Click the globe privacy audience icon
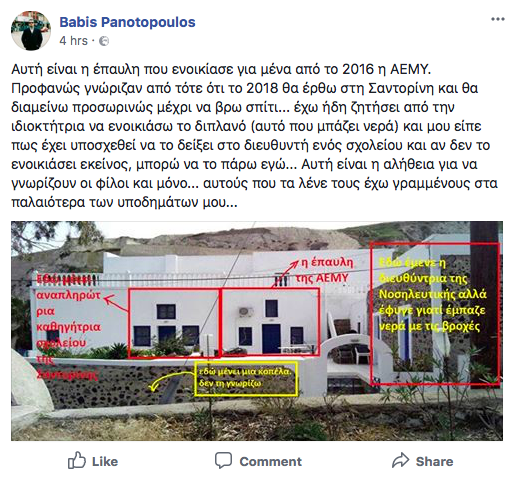 tap(104, 41)
